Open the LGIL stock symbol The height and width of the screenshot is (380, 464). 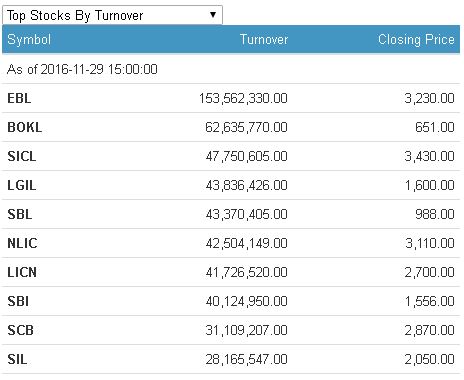tap(22, 185)
